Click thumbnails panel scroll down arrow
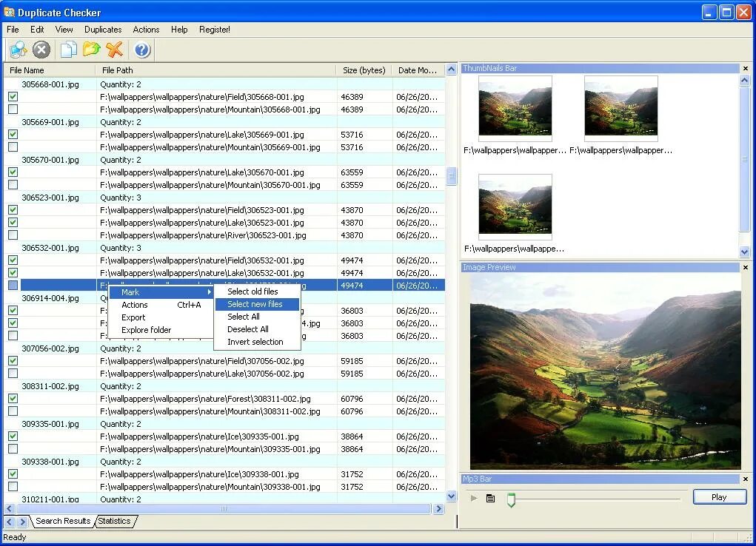The width and height of the screenshot is (756, 546). click(x=744, y=252)
